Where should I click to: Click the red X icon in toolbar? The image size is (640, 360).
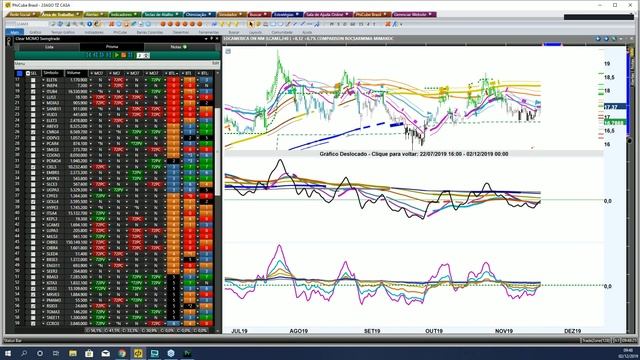point(111,24)
